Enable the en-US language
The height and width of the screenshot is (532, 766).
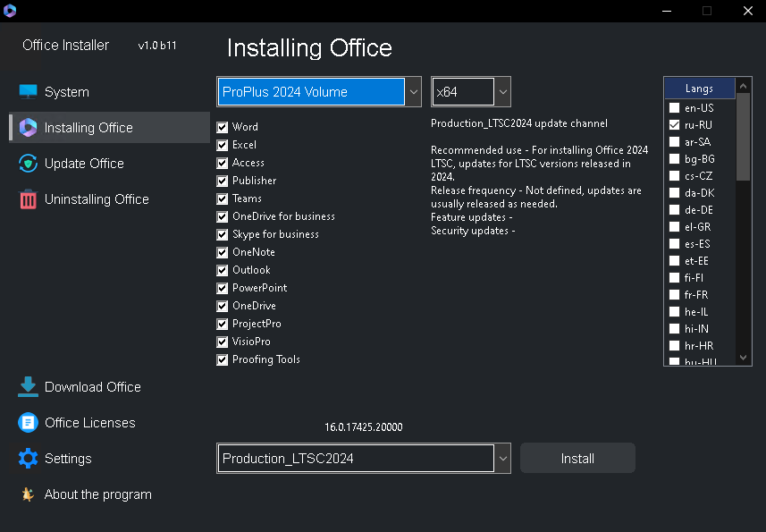pos(674,107)
